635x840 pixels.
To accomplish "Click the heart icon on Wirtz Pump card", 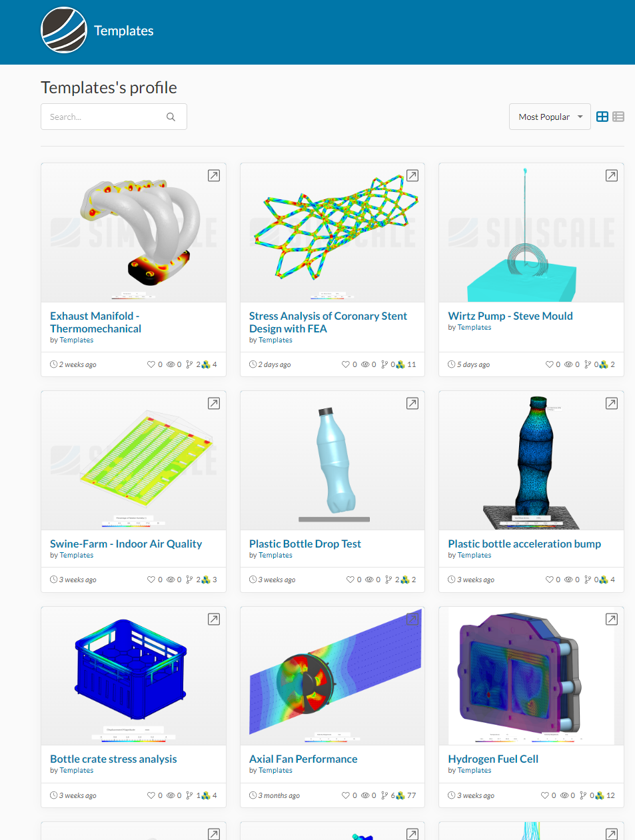I will (x=550, y=364).
